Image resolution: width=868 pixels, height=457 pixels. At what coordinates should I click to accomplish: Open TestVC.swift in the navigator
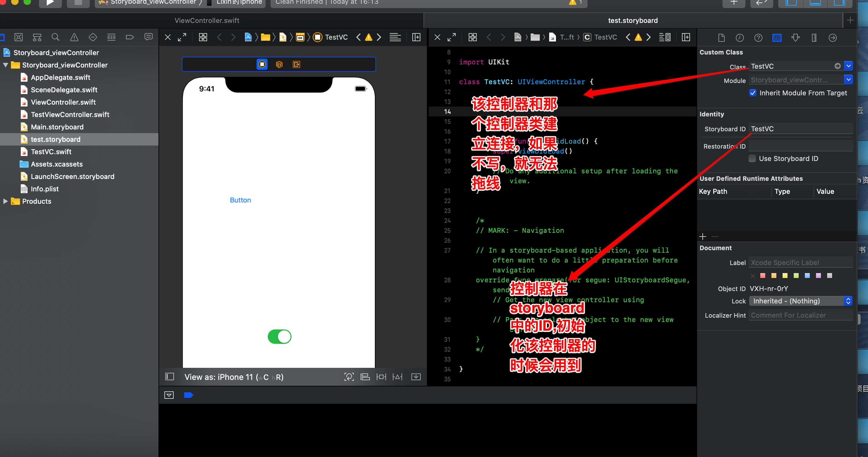pyautogui.click(x=51, y=152)
